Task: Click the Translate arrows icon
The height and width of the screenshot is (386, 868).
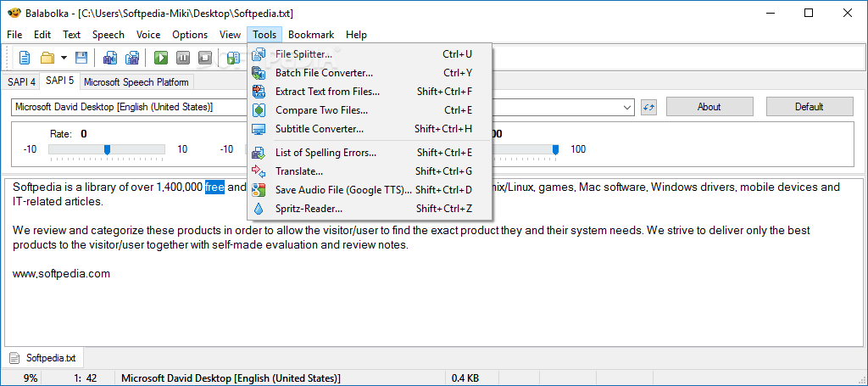Action: coord(259,171)
